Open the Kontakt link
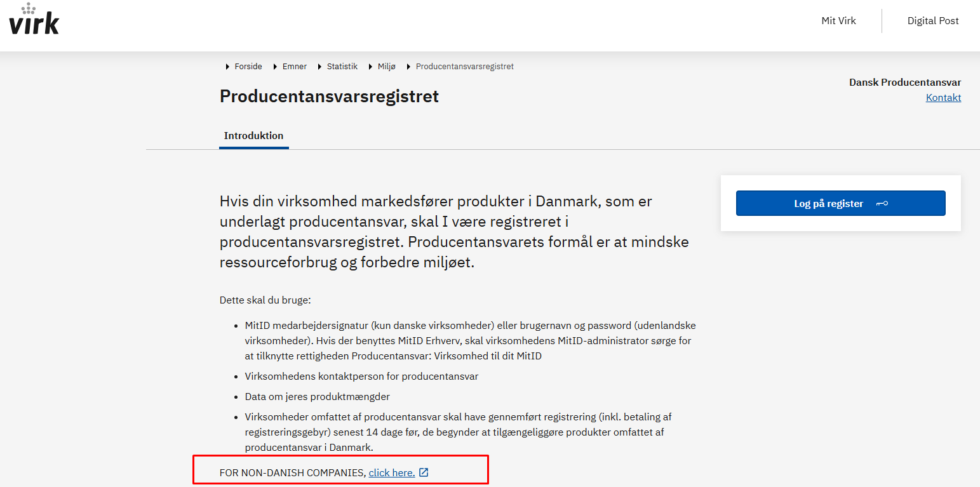The image size is (980, 487). (943, 98)
